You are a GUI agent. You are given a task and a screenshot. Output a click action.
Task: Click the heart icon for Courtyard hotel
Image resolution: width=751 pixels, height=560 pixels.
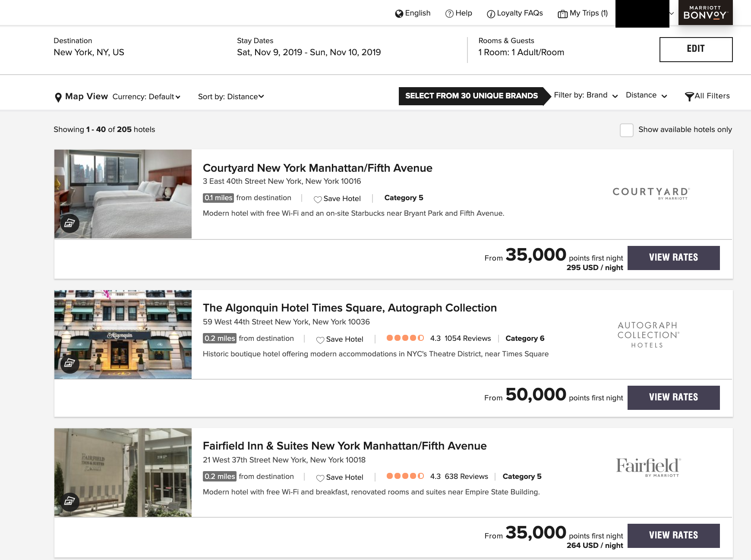pyautogui.click(x=318, y=199)
